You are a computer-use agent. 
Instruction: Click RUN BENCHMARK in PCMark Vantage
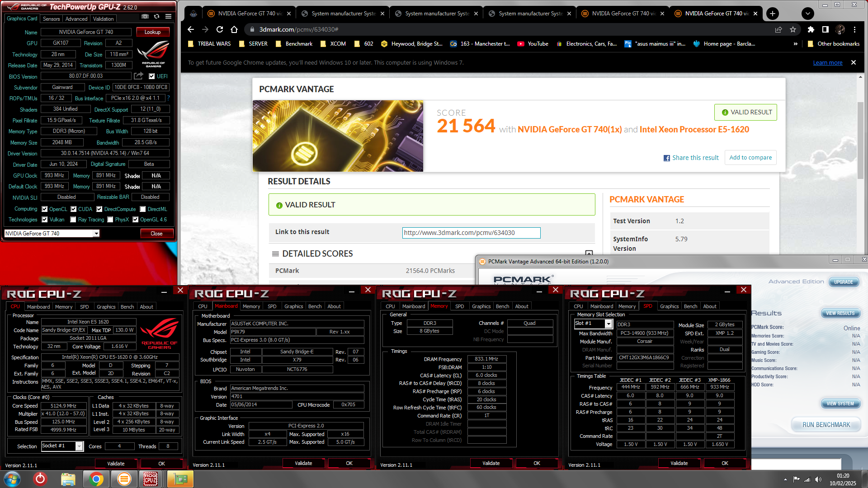pyautogui.click(x=826, y=425)
